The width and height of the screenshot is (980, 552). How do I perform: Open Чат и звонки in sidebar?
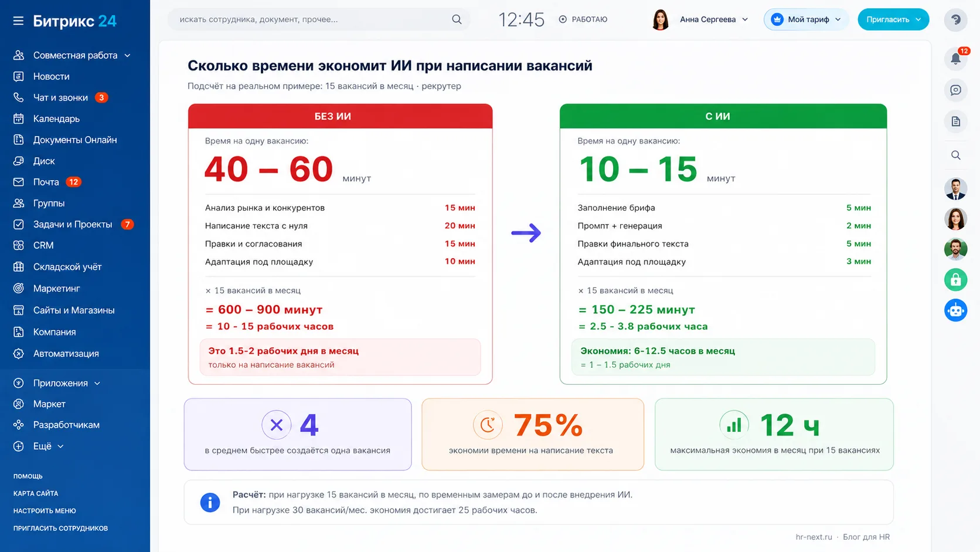point(60,97)
